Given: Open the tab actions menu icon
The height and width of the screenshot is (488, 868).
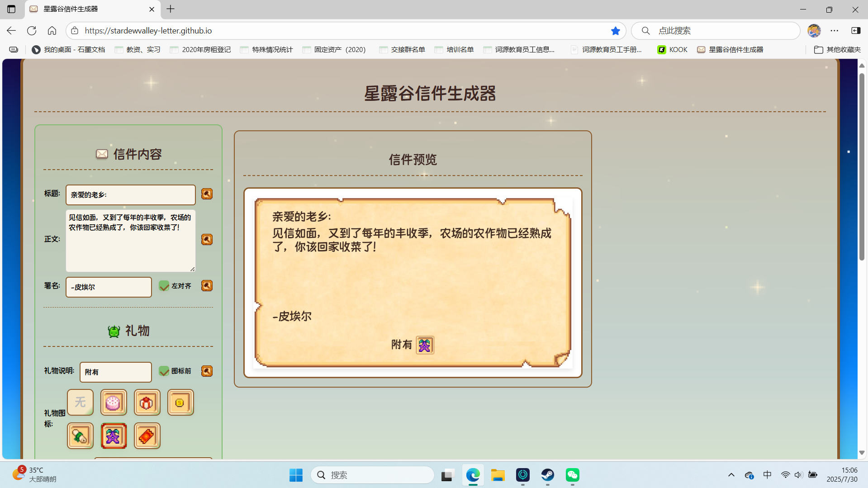Looking at the screenshot, I should click(11, 9).
